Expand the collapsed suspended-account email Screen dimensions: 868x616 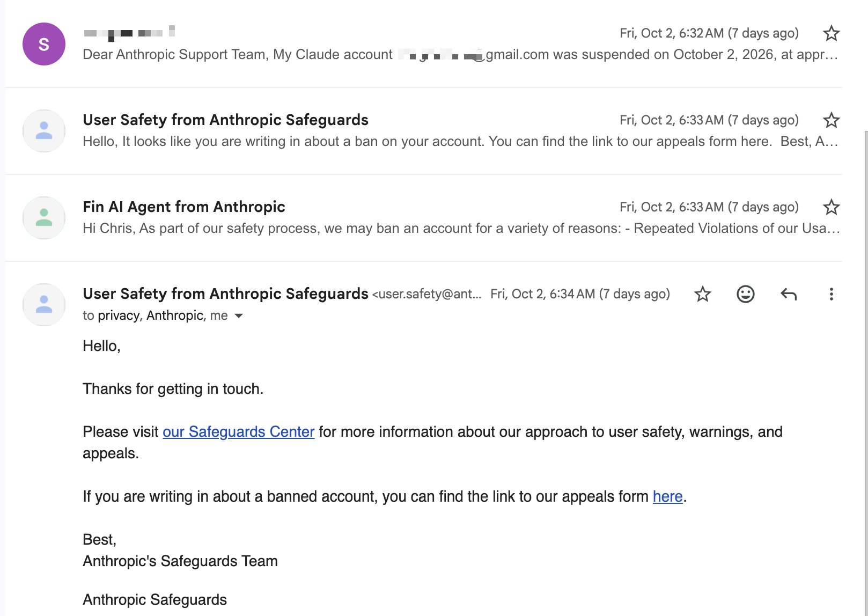point(424,44)
